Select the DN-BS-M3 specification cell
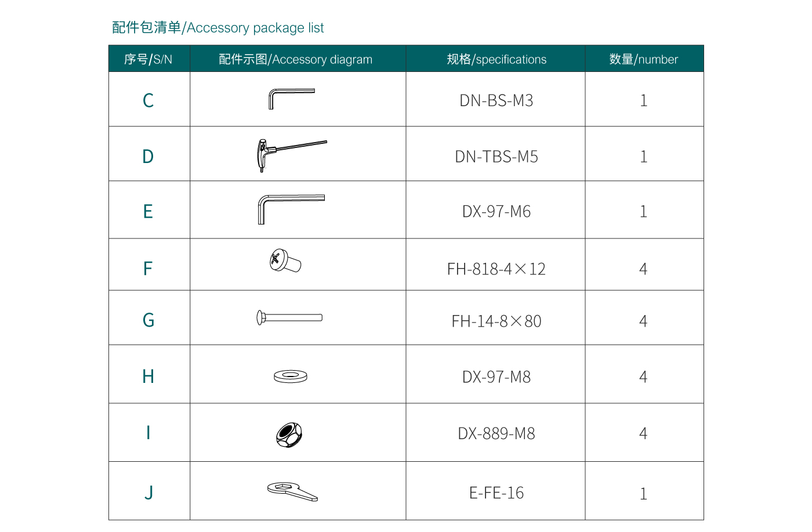The image size is (812, 532). (496, 100)
